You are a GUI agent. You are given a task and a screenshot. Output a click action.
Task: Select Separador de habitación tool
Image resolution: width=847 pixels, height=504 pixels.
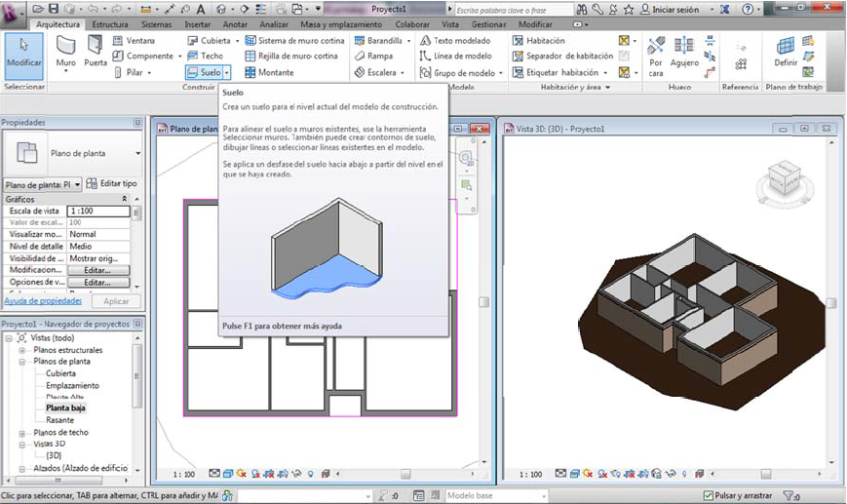[562, 56]
